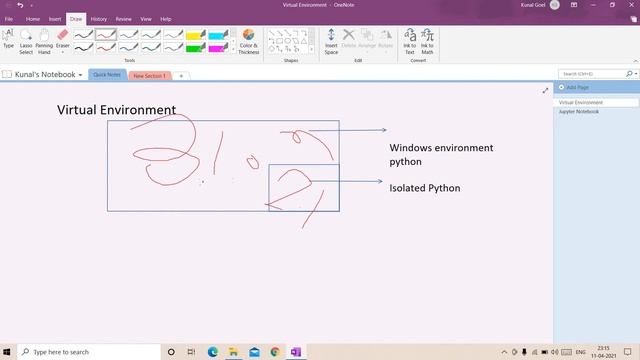Select the Type tool
The width and height of the screenshot is (640, 360).
(8, 40)
